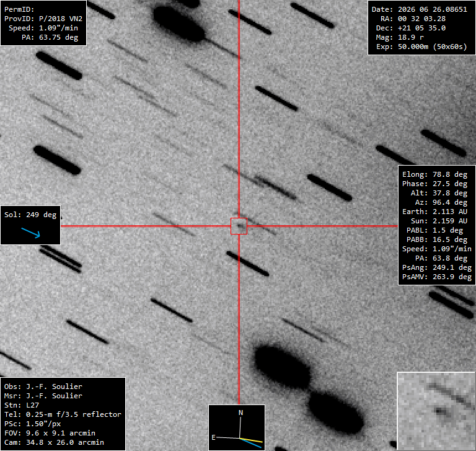Image resolution: width=476 pixels, height=451 pixels.
Task: Click 'PSc: 1.50"/px' line
Action: click(32, 424)
